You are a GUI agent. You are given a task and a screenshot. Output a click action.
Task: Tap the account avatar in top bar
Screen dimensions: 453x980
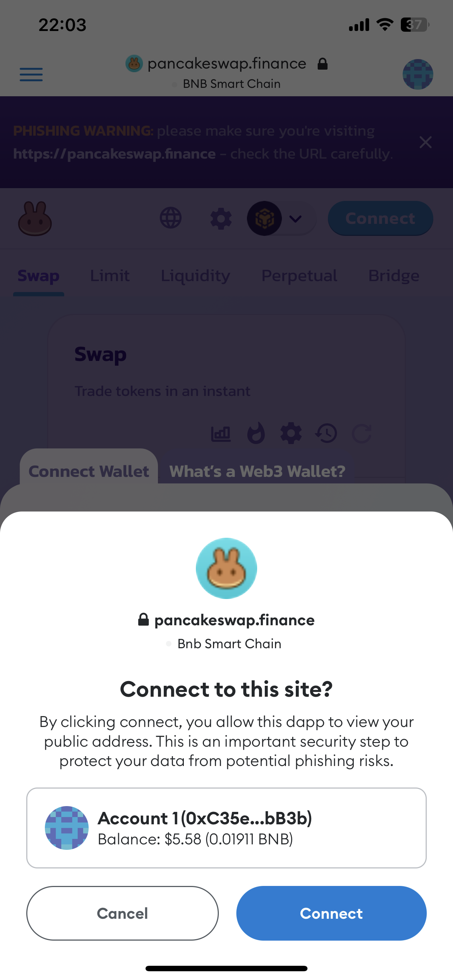pyautogui.click(x=418, y=74)
